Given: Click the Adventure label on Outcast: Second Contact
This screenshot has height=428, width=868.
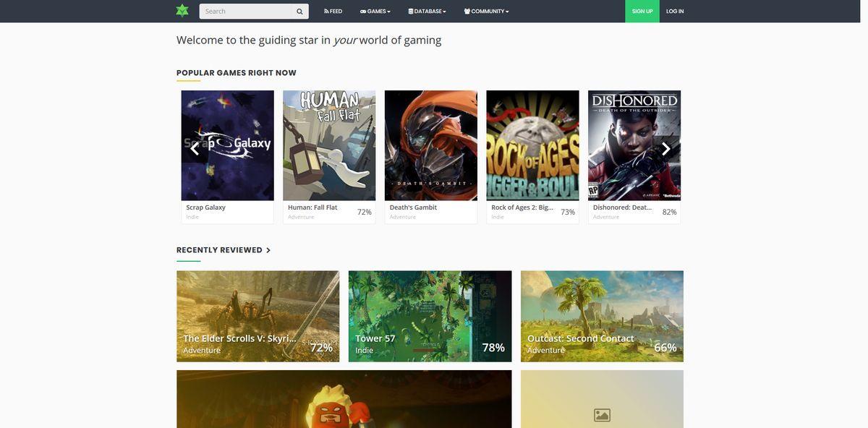Looking at the screenshot, I should tap(546, 351).
